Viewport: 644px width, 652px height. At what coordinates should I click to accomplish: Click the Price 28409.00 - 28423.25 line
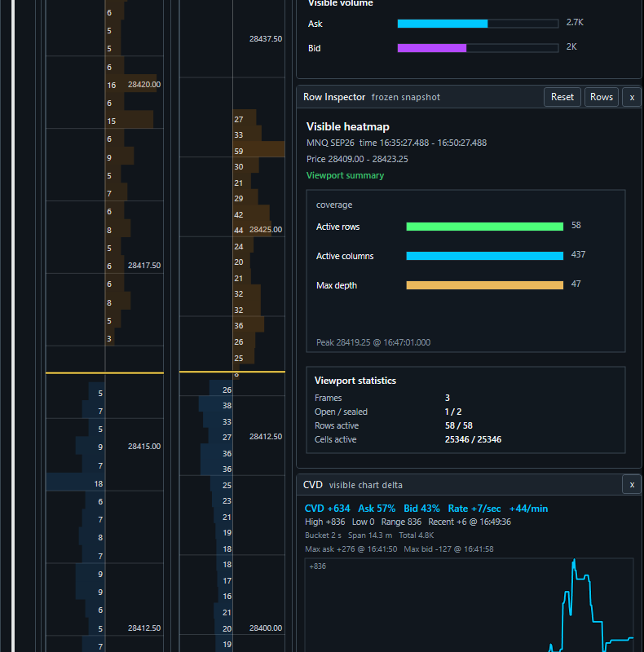357,159
